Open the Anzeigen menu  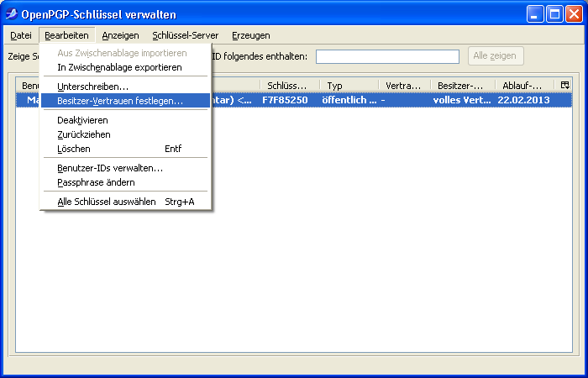click(x=120, y=35)
